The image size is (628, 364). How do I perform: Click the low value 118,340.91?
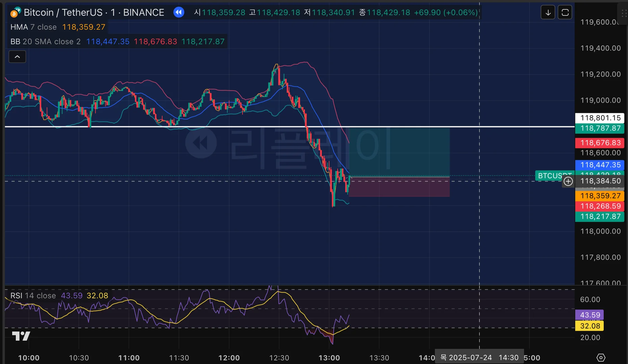tap(334, 12)
